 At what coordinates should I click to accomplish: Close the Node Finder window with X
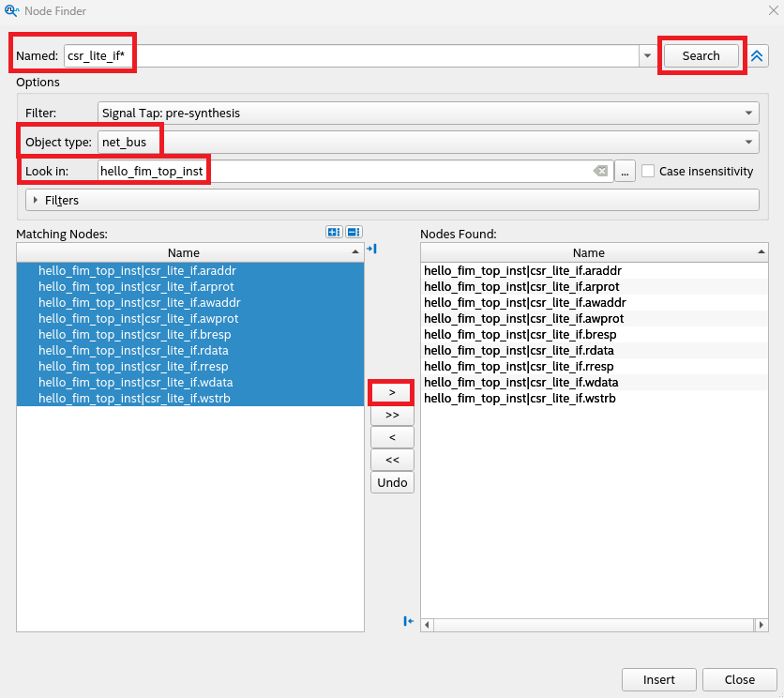[x=773, y=10]
